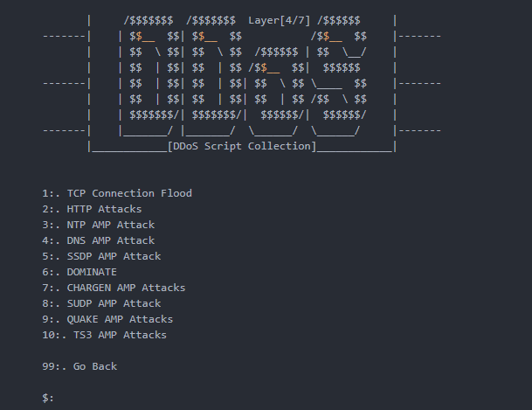Click the number 10 prefix in the list
Screen dimensions: 532x410
click(x=48, y=335)
